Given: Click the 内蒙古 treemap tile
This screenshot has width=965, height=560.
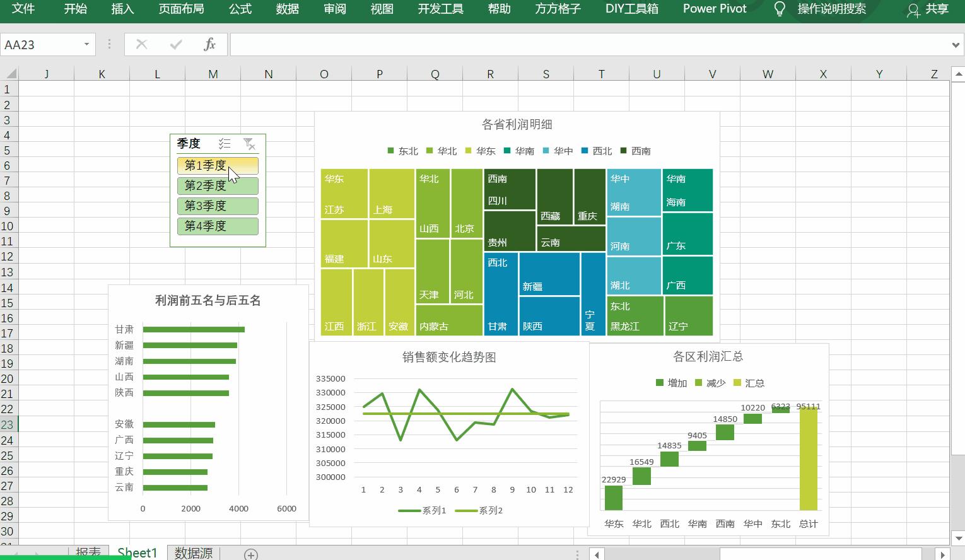Looking at the screenshot, I should coord(449,320).
